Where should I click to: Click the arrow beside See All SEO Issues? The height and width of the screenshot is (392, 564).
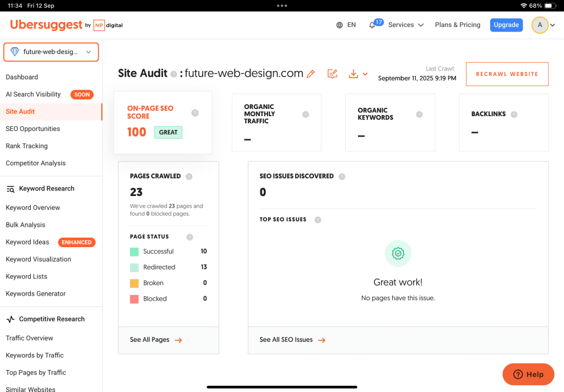(x=322, y=340)
